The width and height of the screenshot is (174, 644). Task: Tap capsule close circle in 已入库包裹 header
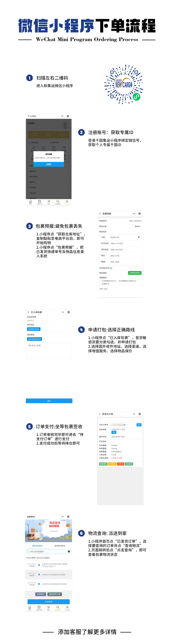pyautogui.click(x=69, y=312)
